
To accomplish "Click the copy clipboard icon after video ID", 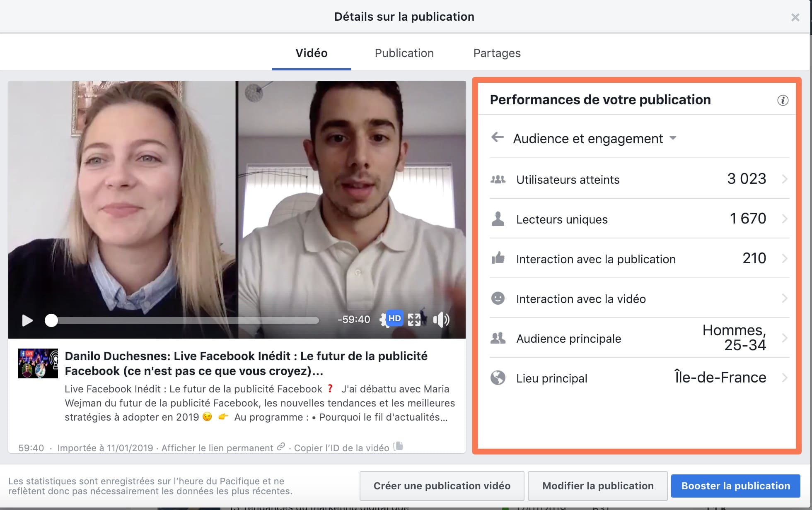I will pyautogui.click(x=398, y=446).
